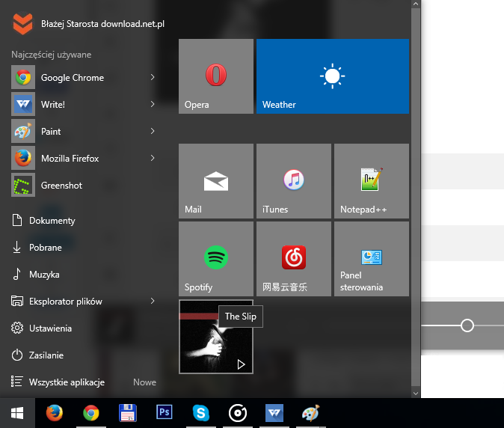Show Wszystkie aplikacje list
This screenshot has width=504, height=428.
coord(58,382)
